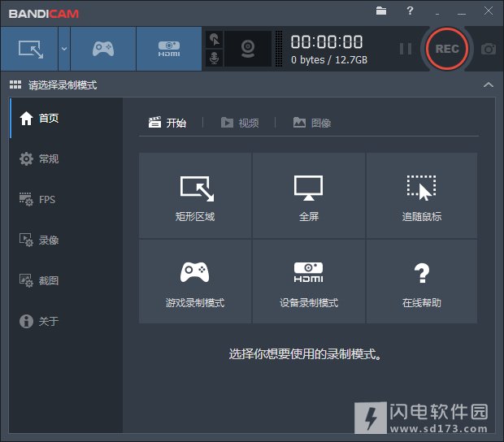Switch to HDMI device recording mode in toolbar
This screenshot has height=442, width=504.
(x=169, y=49)
